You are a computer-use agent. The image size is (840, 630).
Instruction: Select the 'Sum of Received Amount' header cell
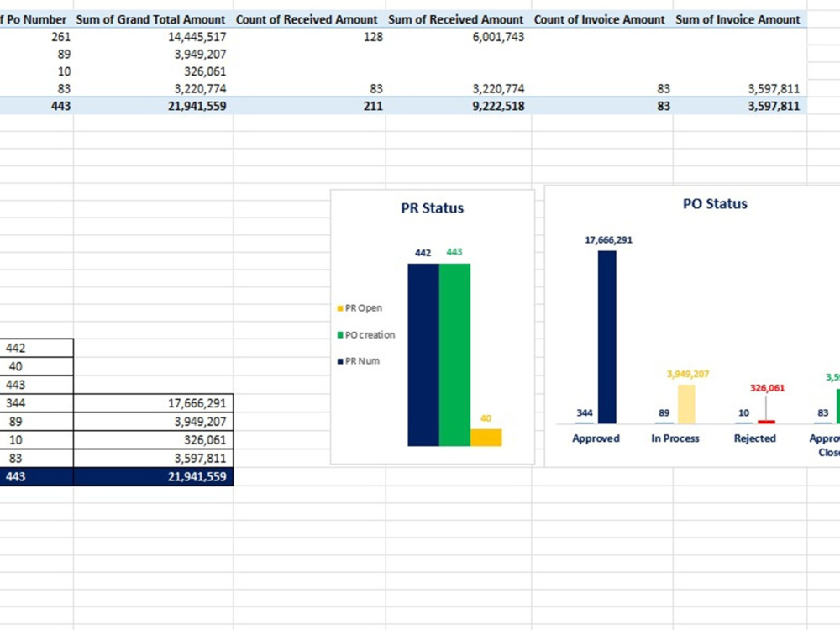[x=459, y=20]
